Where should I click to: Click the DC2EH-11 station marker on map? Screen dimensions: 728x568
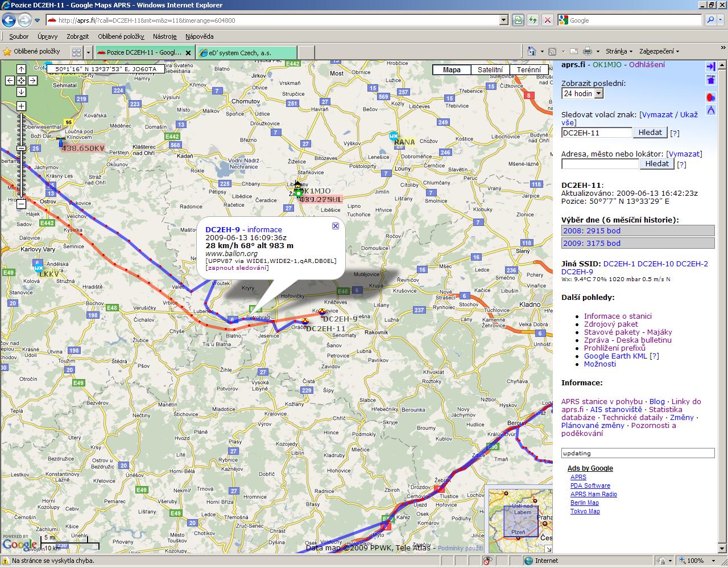coord(305,322)
